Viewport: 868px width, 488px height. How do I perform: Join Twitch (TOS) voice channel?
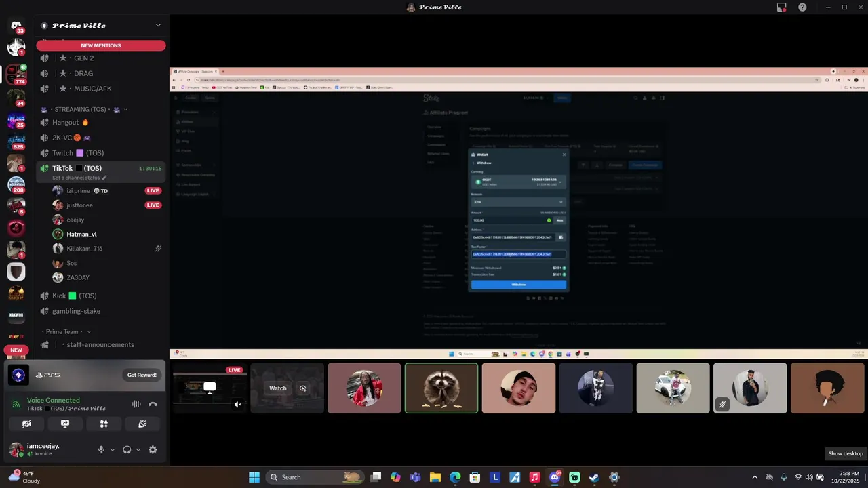(101, 153)
